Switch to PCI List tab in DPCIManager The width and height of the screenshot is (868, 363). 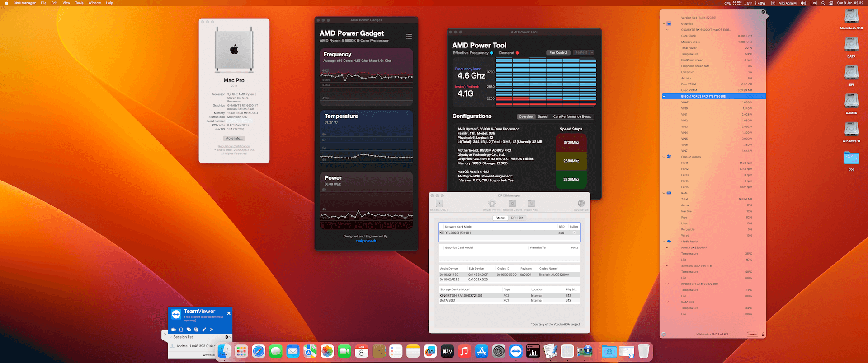[517, 218]
